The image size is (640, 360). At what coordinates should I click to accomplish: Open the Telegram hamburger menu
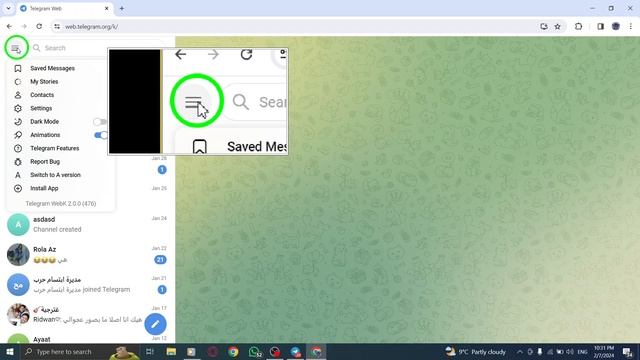pos(16,48)
